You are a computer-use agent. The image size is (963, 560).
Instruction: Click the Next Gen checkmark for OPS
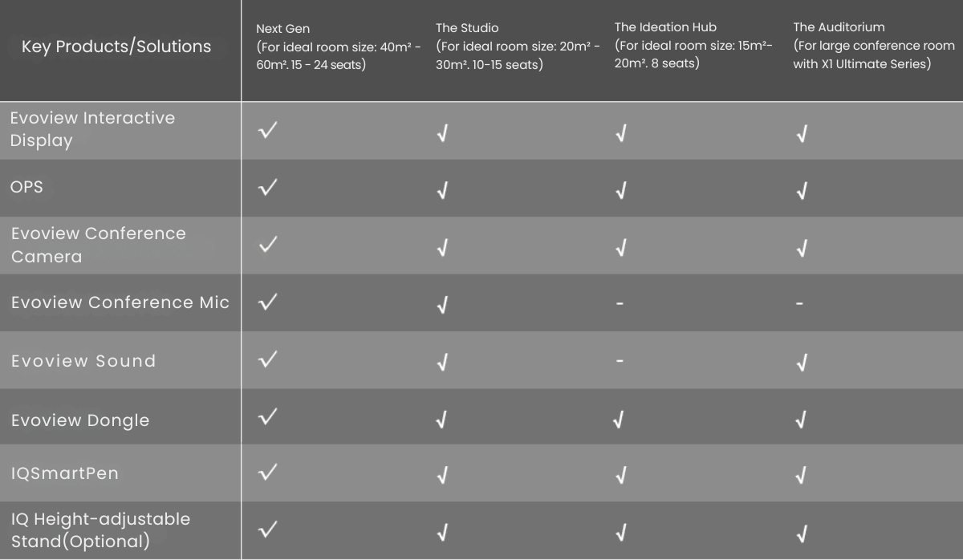(268, 188)
